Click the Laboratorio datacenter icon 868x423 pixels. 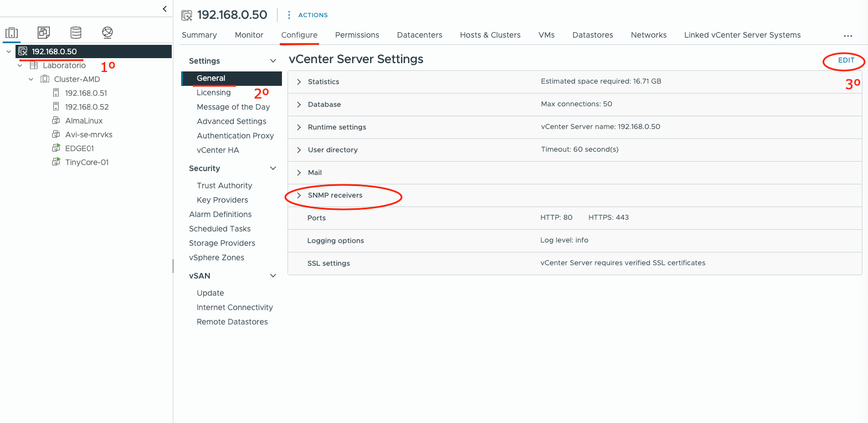[34, 65]
